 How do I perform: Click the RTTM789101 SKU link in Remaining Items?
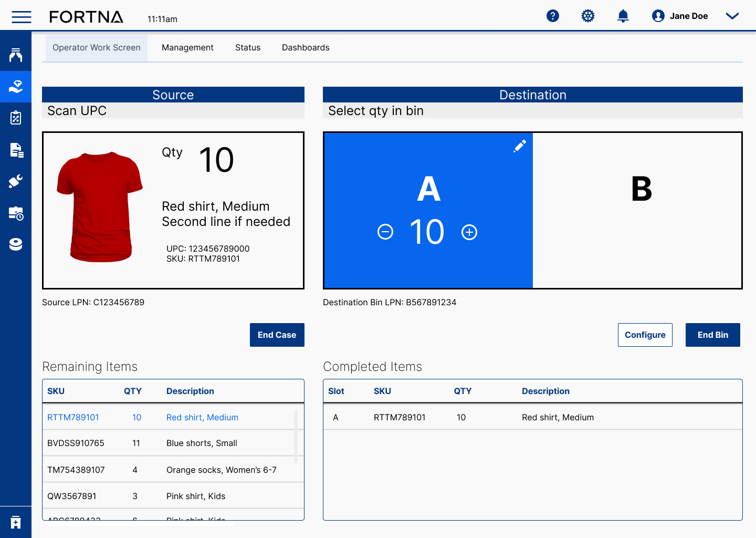point(73,417)
